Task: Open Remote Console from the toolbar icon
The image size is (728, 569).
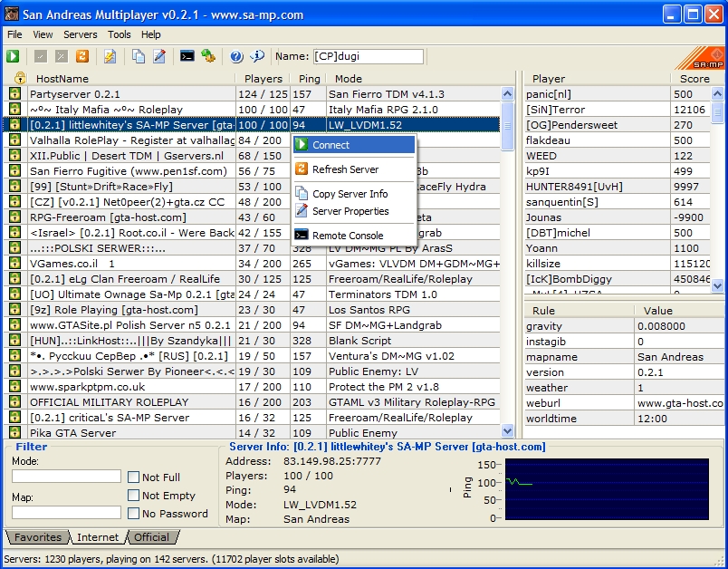Action: (187, 56)
